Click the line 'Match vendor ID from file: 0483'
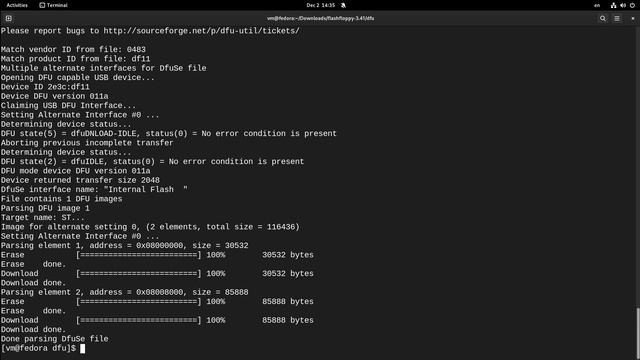This screenshot has height=360, width=640. pyautogui.click(x=73, y=49)
